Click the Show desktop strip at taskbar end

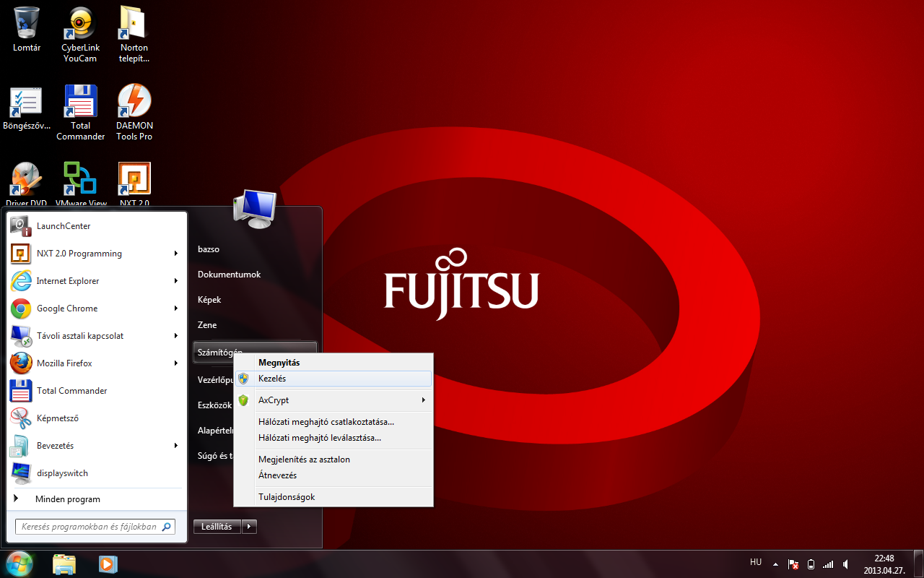click(918, 564)
